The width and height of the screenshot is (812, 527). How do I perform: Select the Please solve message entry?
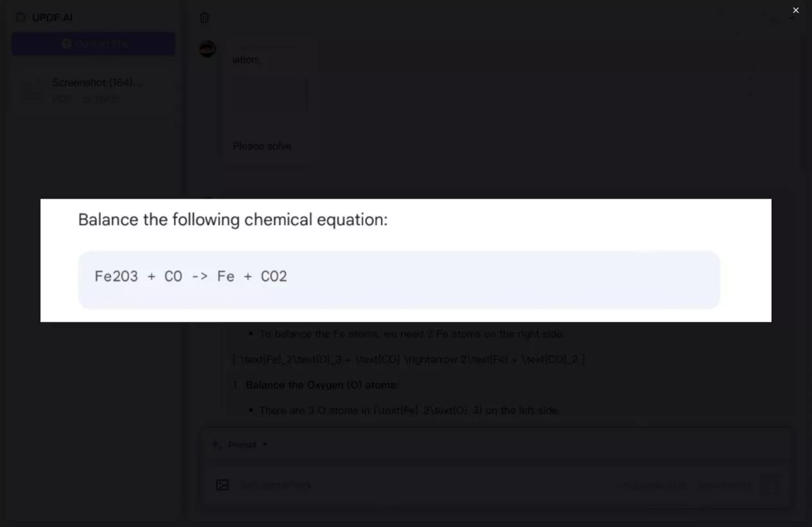[x=262, y=146]
